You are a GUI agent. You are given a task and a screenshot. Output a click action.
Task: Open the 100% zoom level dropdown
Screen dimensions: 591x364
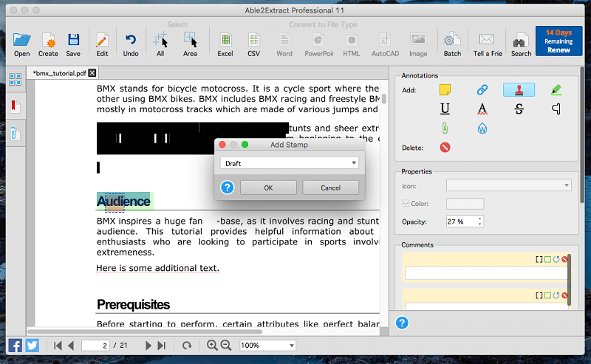267,345
